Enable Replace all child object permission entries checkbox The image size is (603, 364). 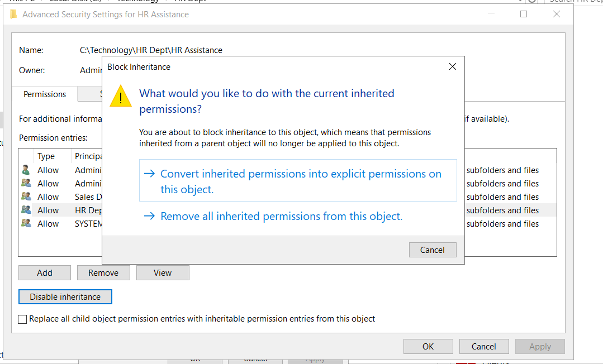click(x=22, y=319)
